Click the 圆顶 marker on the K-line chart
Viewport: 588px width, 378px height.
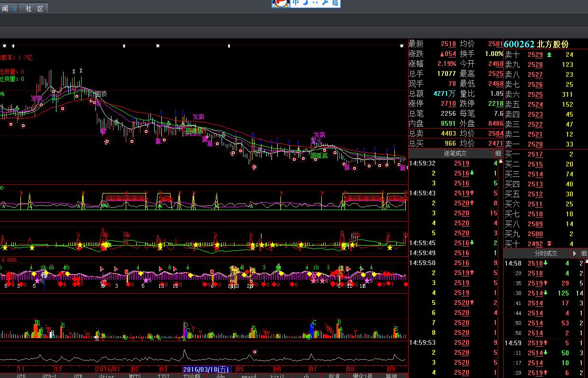[100, 94]
